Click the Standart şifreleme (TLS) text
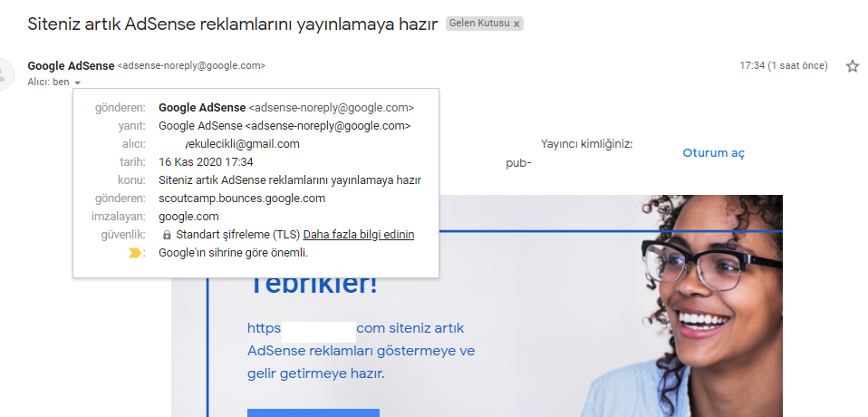Image resolution: width=868 pixels, height=417 pixels. [238, 235]
